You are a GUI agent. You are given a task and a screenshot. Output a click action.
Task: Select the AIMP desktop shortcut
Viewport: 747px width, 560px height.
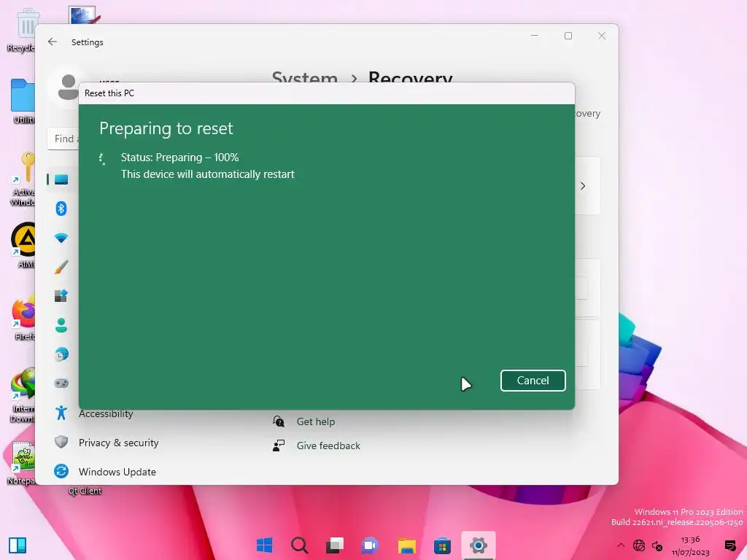pyautogui.click(x=24, y=245)
